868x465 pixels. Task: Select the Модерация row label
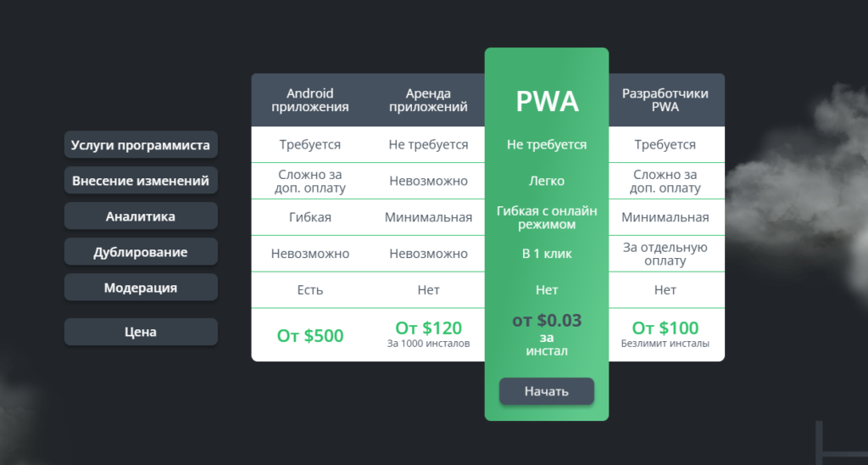[141, 287]
